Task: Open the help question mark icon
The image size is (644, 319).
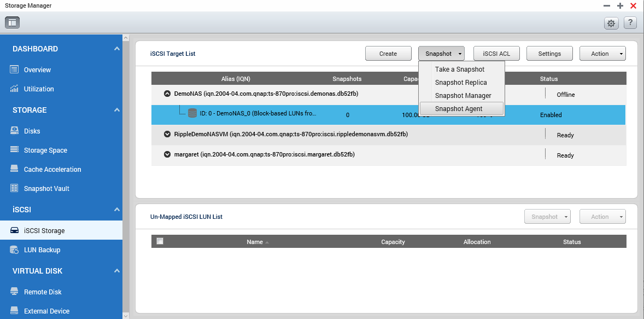Action: pos(630,23)
